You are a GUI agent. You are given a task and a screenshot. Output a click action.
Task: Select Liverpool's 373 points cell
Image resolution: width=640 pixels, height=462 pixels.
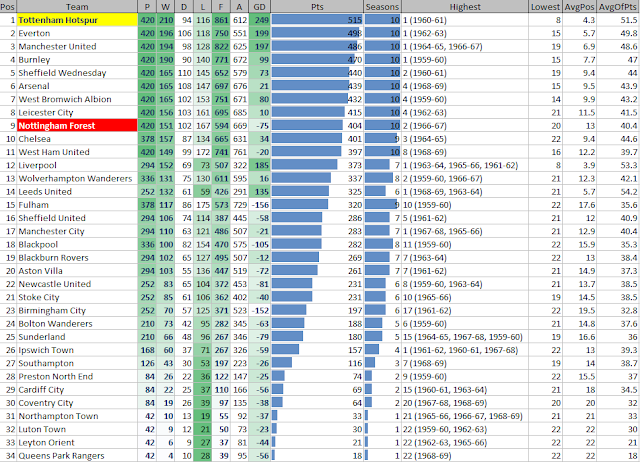[x=317, y=165]
